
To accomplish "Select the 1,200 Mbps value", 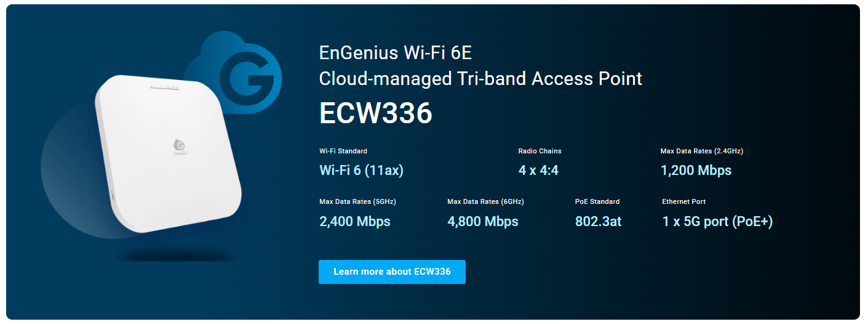I will tap(696, 171).
